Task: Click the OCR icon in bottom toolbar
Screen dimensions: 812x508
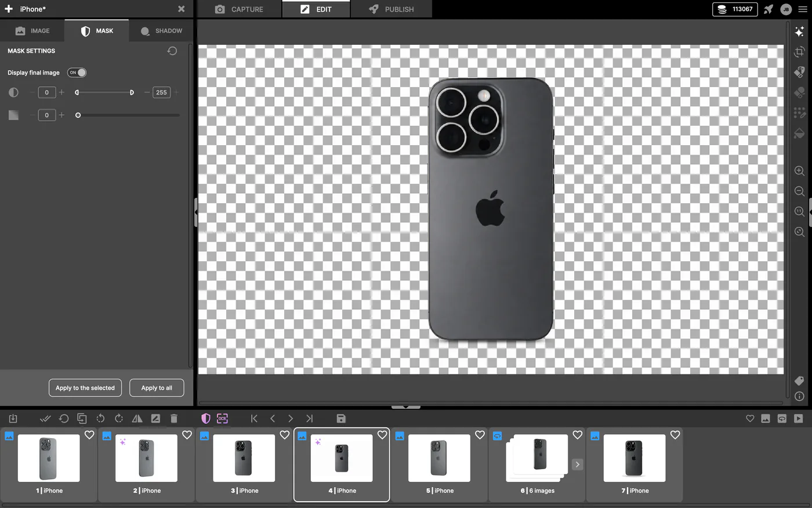Action: (222, 418)
